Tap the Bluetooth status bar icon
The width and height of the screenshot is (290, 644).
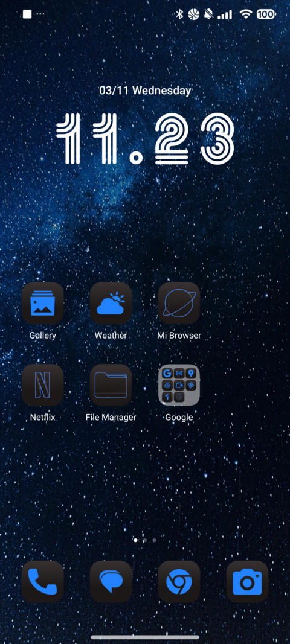point(179,14)
